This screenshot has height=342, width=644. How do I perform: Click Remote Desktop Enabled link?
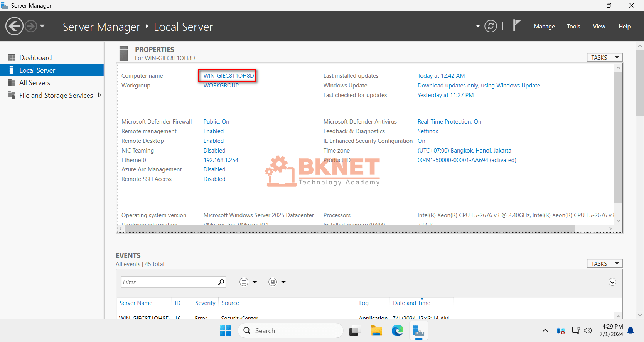click(214, 141)
